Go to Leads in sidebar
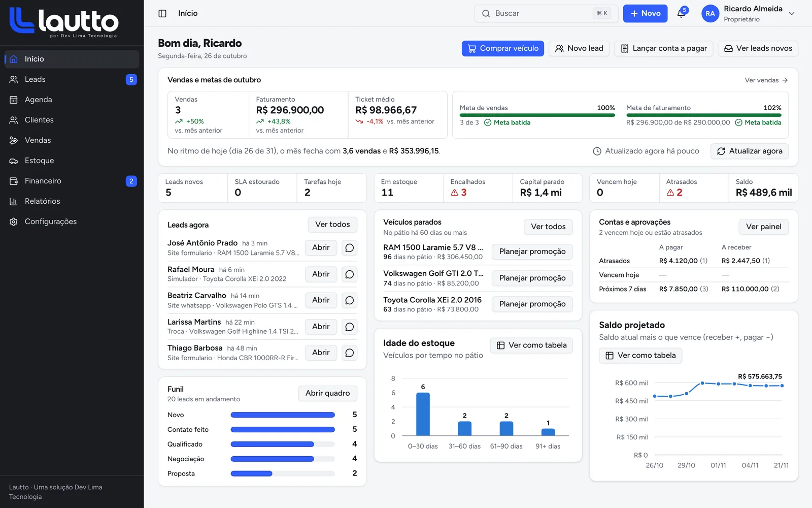The image size is (812, 508). pos(72,79)
